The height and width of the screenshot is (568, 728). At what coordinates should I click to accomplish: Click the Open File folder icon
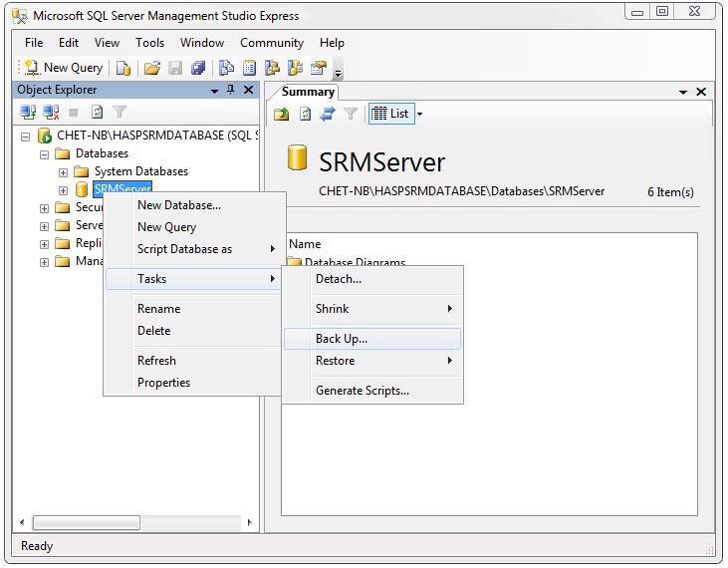tap(151, 68)
